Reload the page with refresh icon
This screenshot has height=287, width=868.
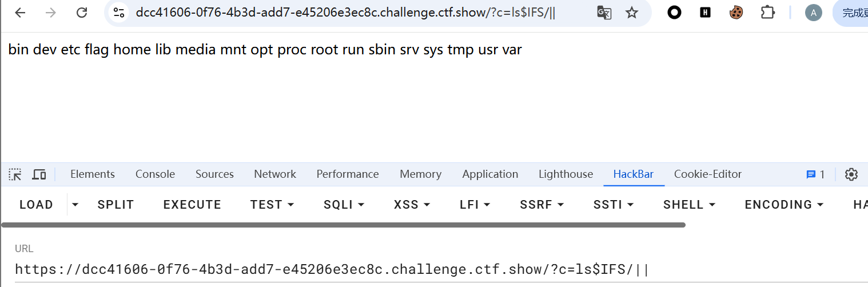[82, 13]
